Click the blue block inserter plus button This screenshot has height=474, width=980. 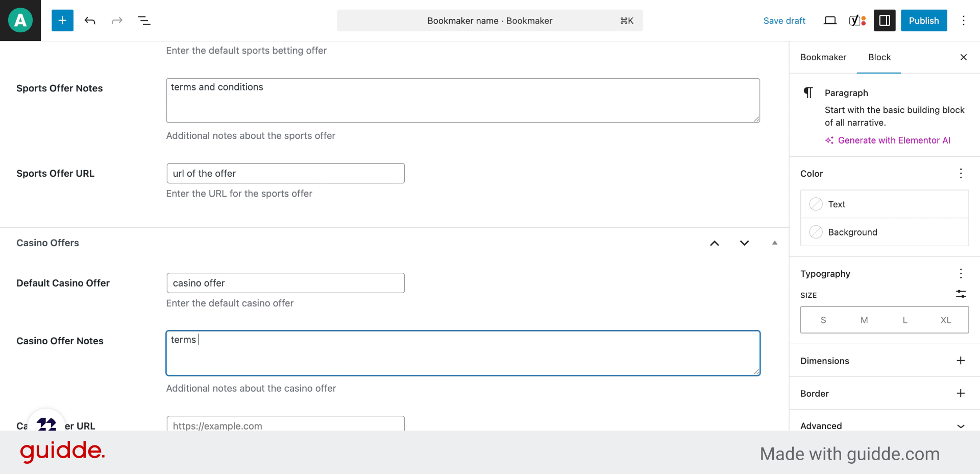62,20
